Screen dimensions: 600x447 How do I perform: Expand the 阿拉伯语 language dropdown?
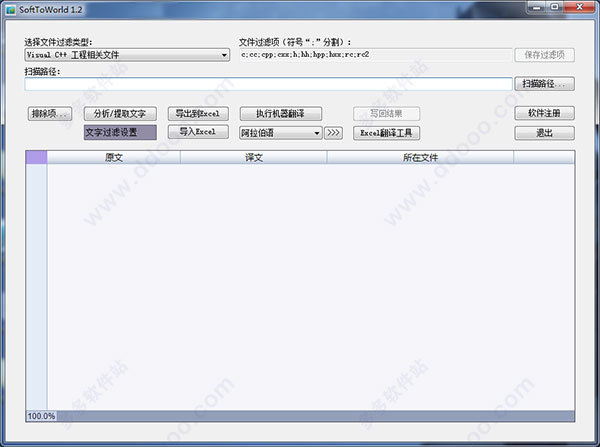coord(280,133)
